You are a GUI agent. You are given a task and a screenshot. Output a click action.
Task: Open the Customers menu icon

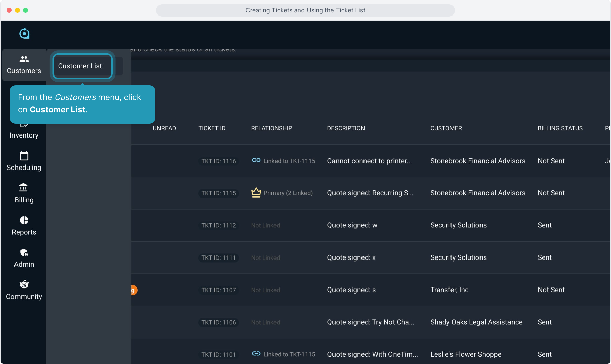pos(24,59)
